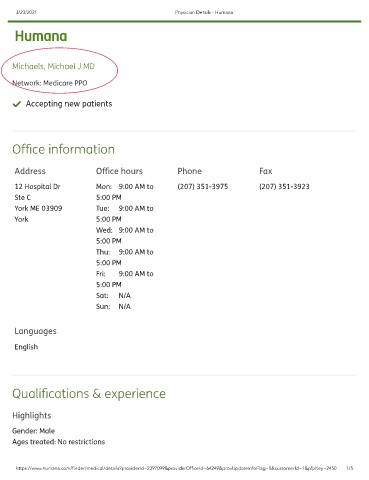Click the Address column label
Viewport: 369px width, 480px height.
point(30,171)
